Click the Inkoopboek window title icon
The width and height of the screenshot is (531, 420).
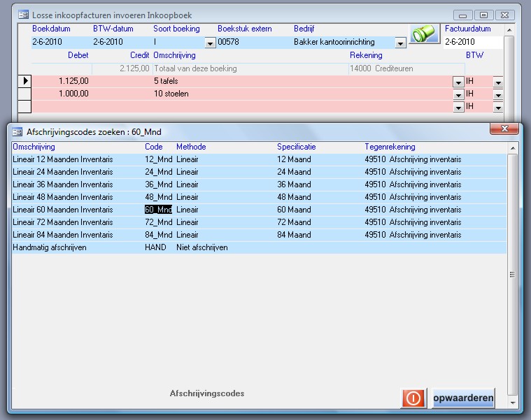23,15
